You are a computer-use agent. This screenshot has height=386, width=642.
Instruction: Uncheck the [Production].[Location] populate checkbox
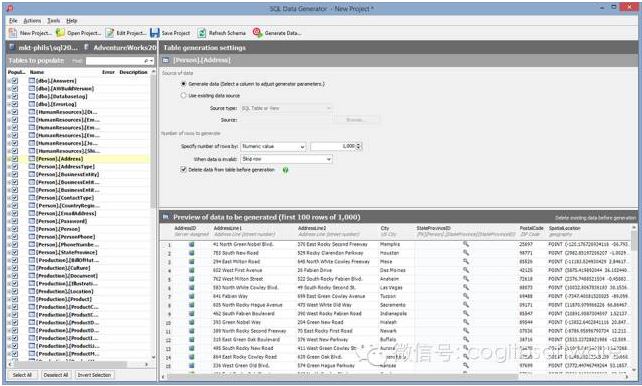[15, 291]
